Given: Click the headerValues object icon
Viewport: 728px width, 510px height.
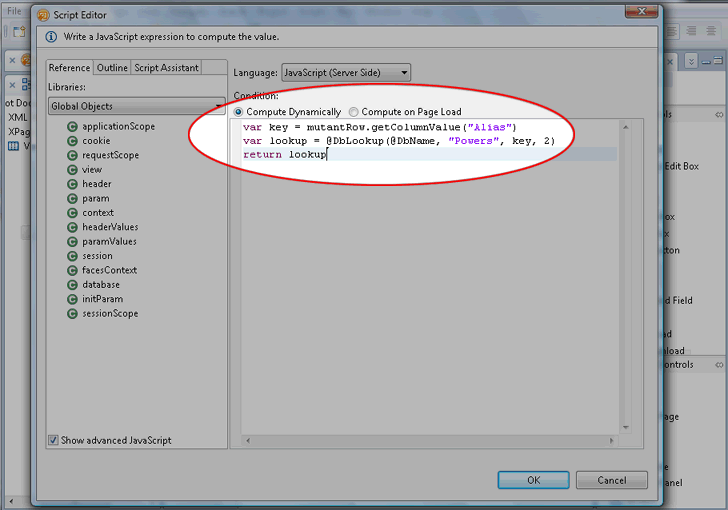Looking at the screenshot, I should (x=72, y=227).
